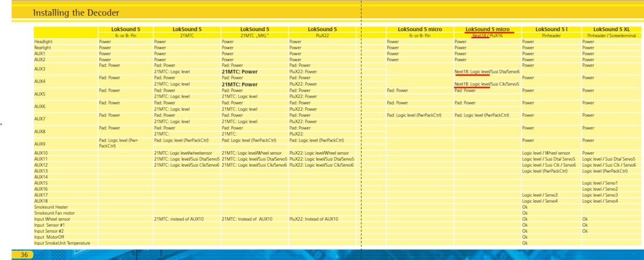Click "Ok" in the Input MotorOff row
Viewport: 644px width, 260px height.
pyautogui.click(x=525, y=237)
